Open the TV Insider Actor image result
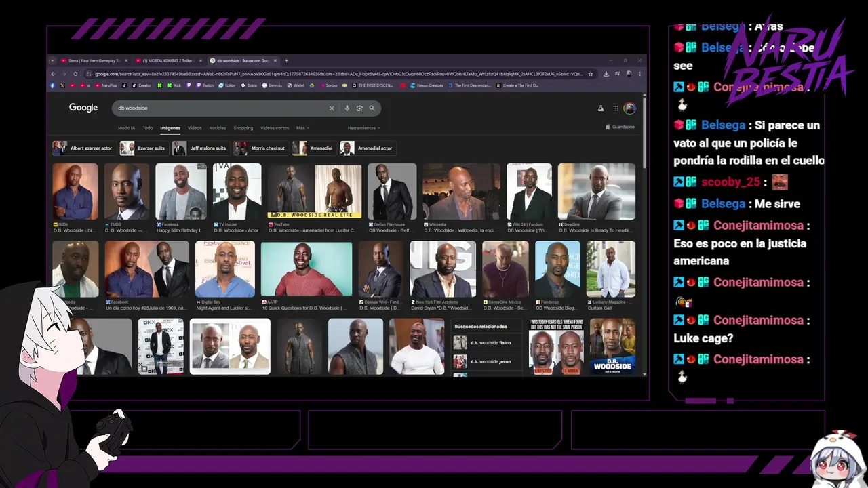 (x=237, y=191)
